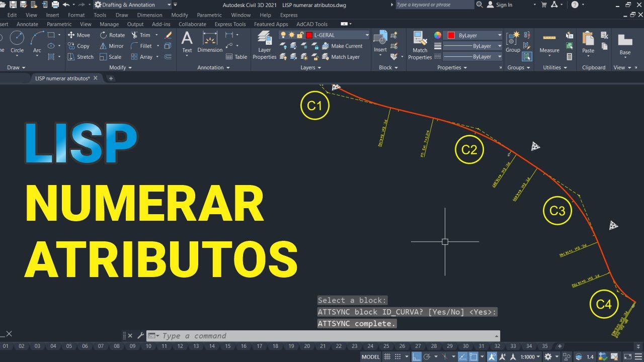Open the L-GERAL layer dropdown
This screenshot has height=362, width=644.
325,35
